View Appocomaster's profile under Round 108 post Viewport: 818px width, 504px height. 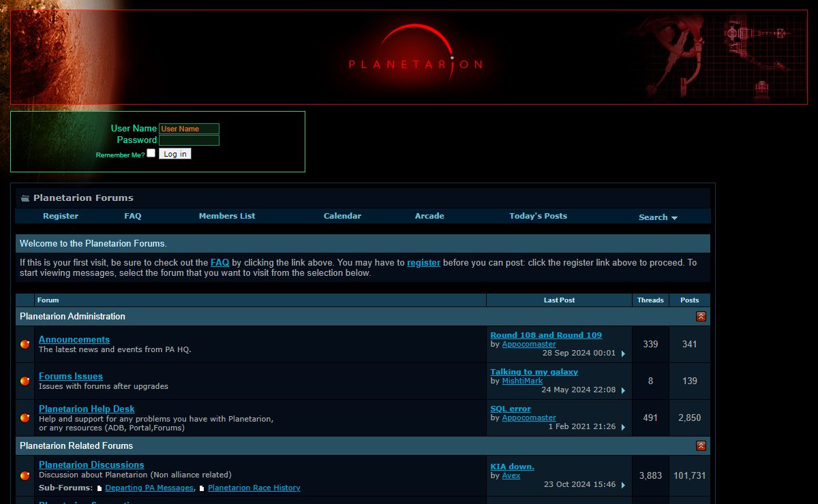(x=529, y=344)
